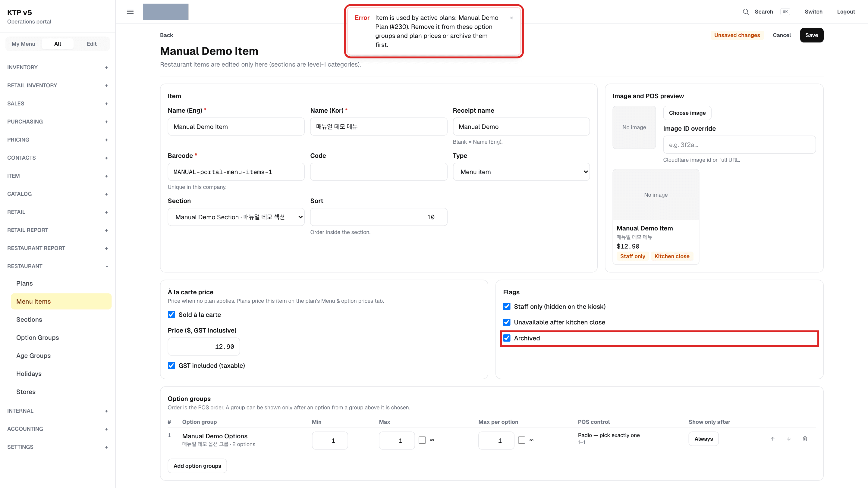Expand RETAIL REPORT in the sidebar
Image resolution: width=868 pixels, height=488 pixels.
[57, 230]
